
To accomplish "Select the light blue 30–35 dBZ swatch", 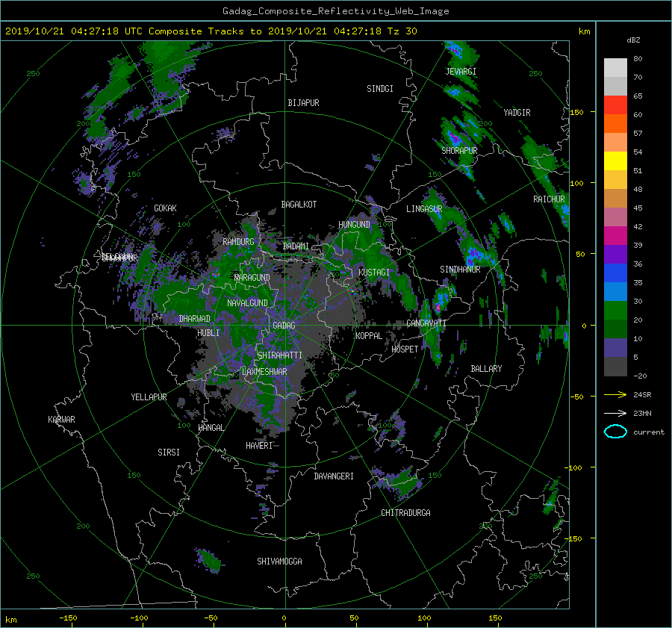I will point(615,292).
